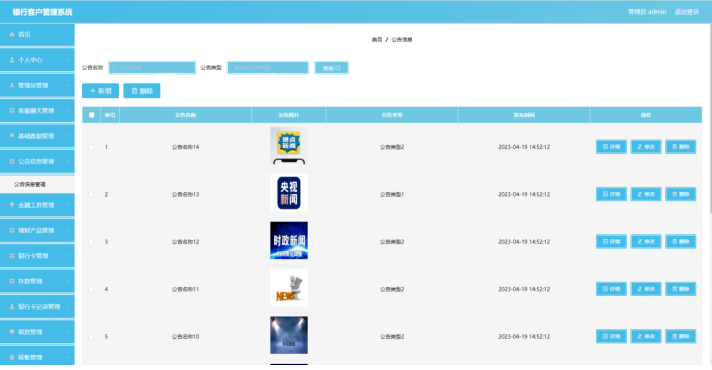
Task: Click 详情 for row 公告名称13
Action: pos(611,194)
